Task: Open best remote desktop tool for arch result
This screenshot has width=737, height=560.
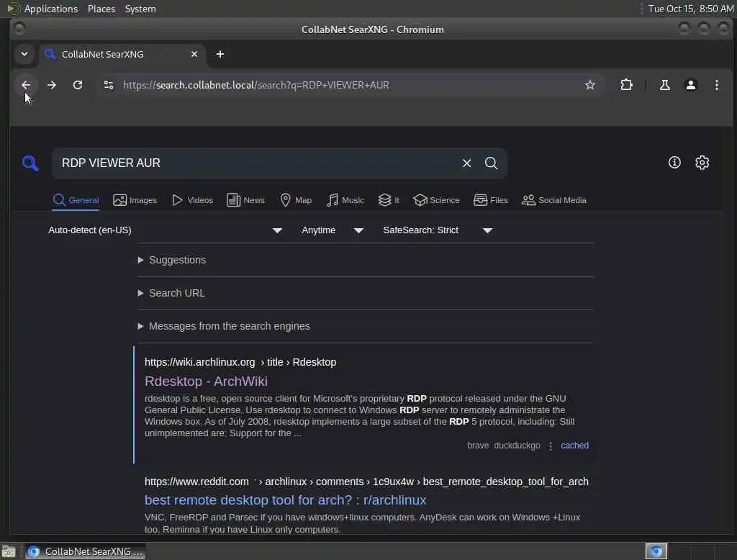Action: pos(285,500)
